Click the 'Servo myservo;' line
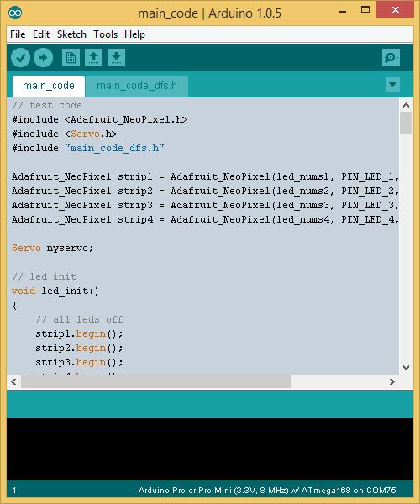420x504 pixels. (53, 248)
